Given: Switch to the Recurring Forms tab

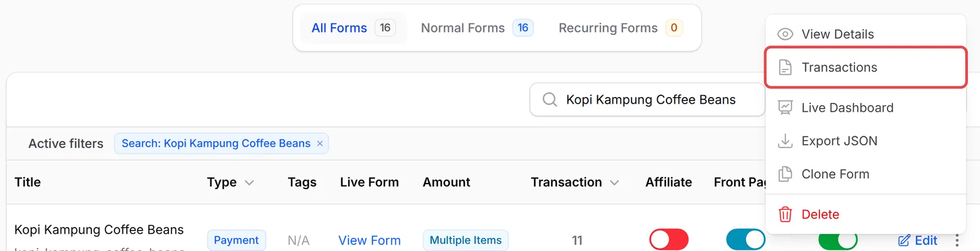Looking at the screenshot, I should pyautogui.click(x=620, y=28).
